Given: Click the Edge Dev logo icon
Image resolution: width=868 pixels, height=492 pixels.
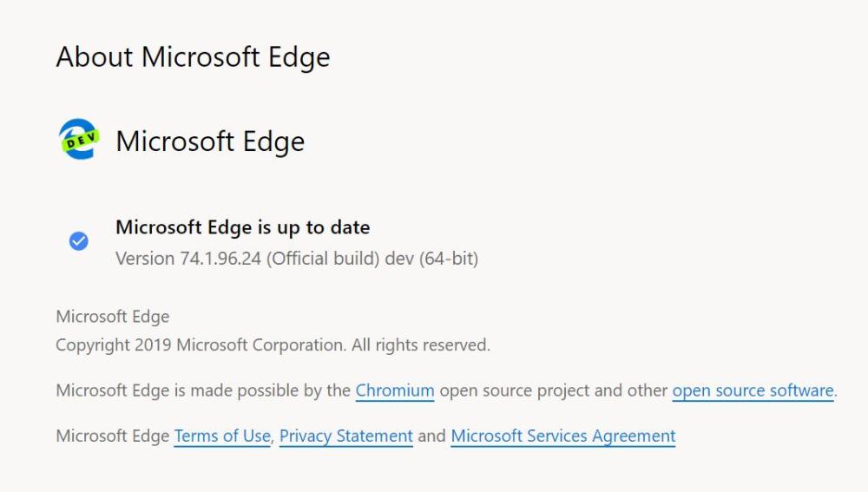Looking at the screenshot, I should (78, 140).
